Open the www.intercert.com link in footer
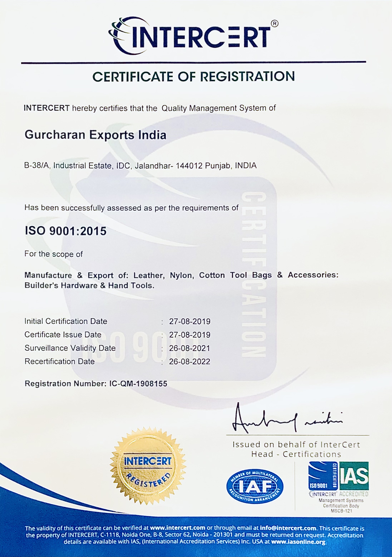Screen dimensions: 392x557 [177, 528]
